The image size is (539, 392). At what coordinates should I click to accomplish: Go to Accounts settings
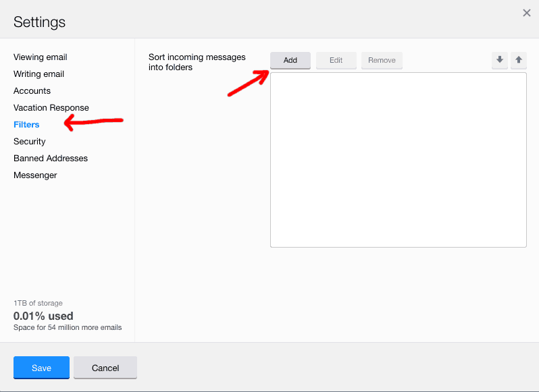[32, 90]
